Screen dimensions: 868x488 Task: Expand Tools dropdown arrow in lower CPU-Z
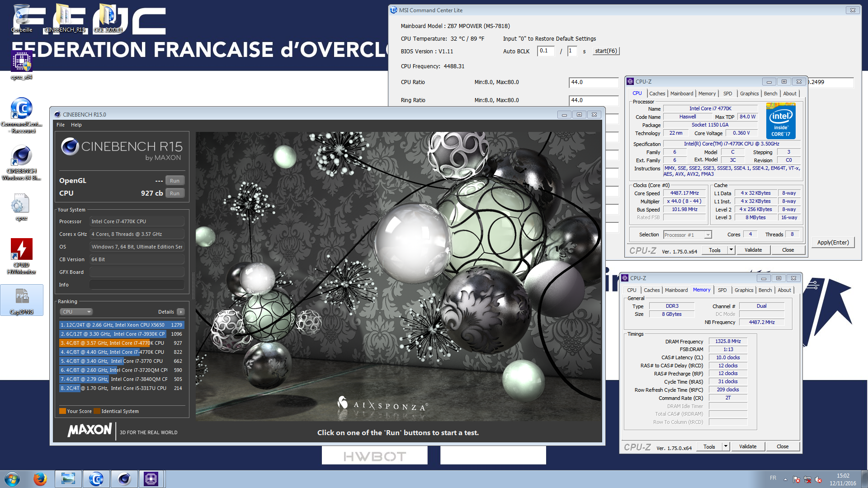[x=726, y=446]
